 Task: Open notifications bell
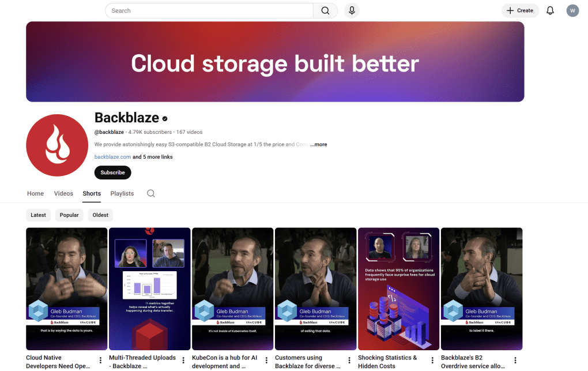pyautogui.click(x=550, y=10)
